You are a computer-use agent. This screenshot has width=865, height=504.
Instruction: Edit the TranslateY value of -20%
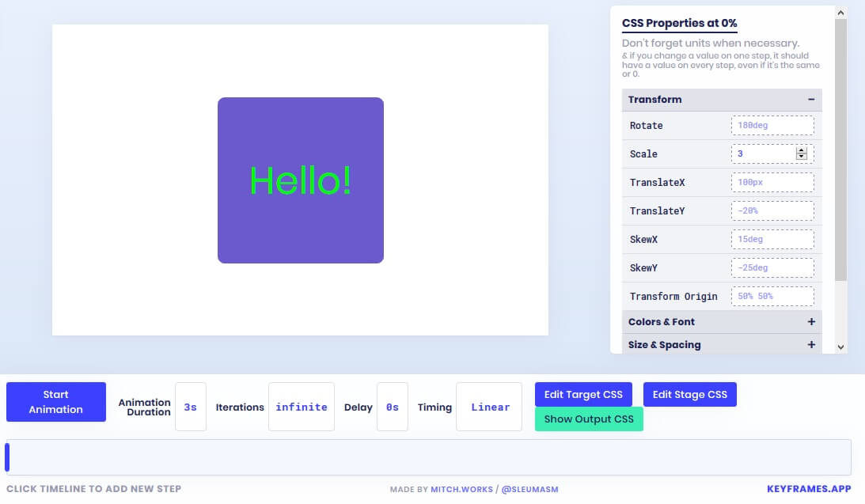tap(772, 210)
